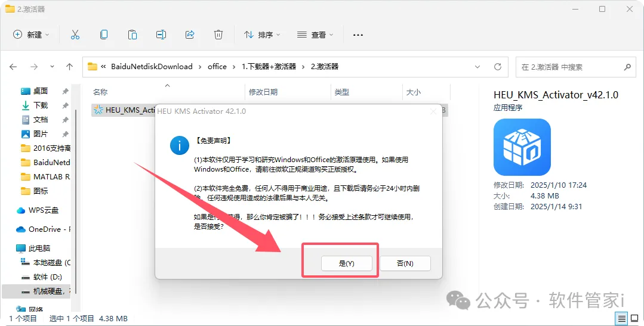This screenshot has width=644, height=326.
Task: Open the BaiduNetd folder in sidebar
Action: (45, 162)
